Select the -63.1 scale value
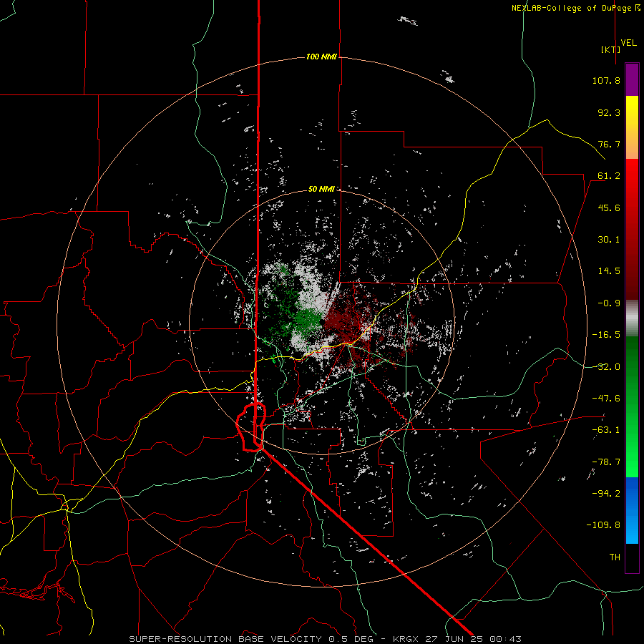644x644 pixels. (606, 430)
